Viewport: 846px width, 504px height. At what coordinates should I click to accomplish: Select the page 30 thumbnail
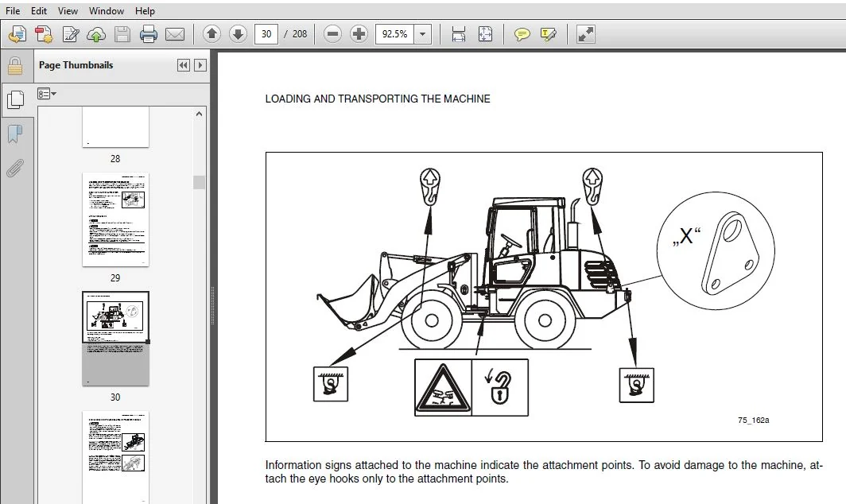(x=115, y=339)
